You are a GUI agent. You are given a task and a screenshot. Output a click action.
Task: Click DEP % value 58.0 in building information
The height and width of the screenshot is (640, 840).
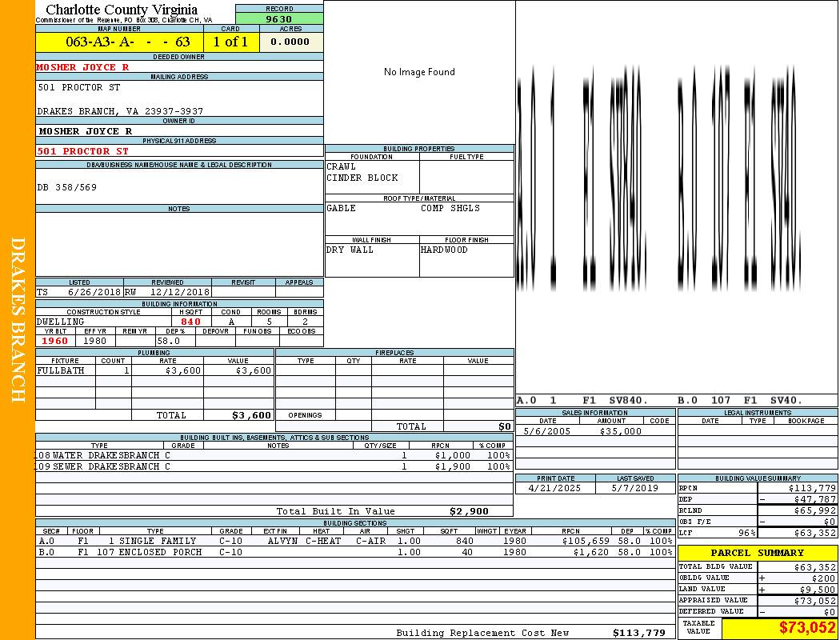click(x=169, y=341)
